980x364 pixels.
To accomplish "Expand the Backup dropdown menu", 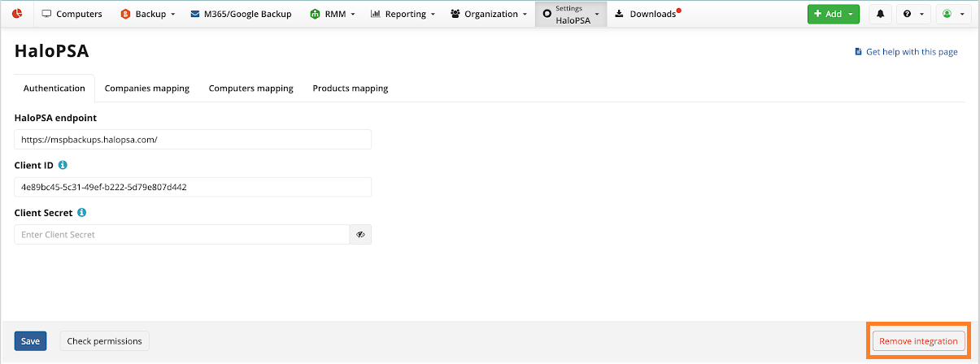I will pos(148,14).
